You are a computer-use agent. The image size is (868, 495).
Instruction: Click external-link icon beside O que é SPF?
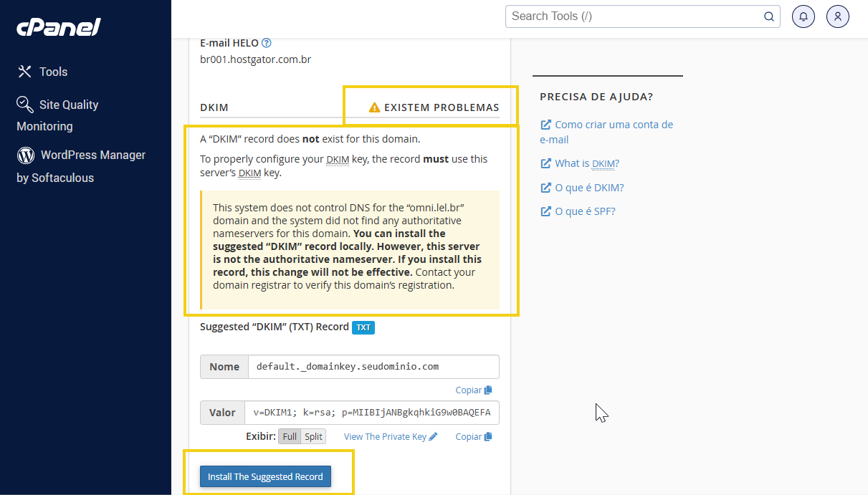click(x=545, y=211)
